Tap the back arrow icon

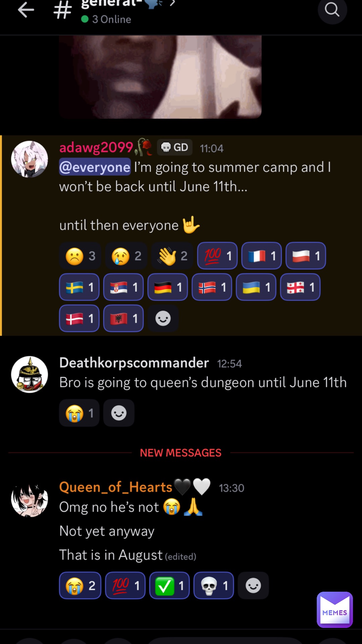click(x=26, y=10)
